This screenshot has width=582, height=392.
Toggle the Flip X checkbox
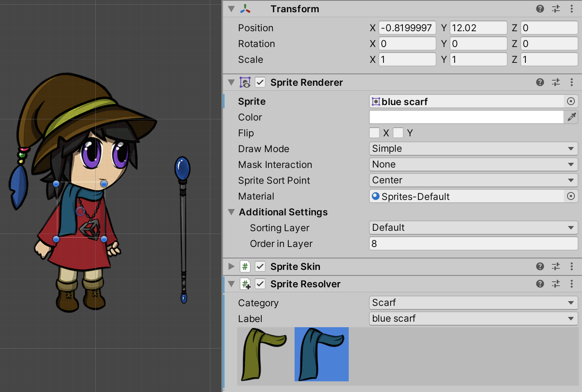tap(374, 133)
